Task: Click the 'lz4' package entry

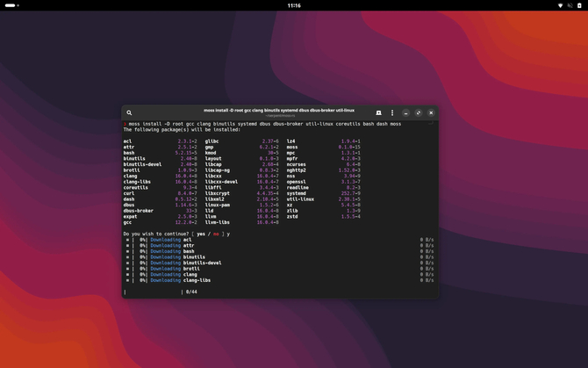Action: (291, 141)
